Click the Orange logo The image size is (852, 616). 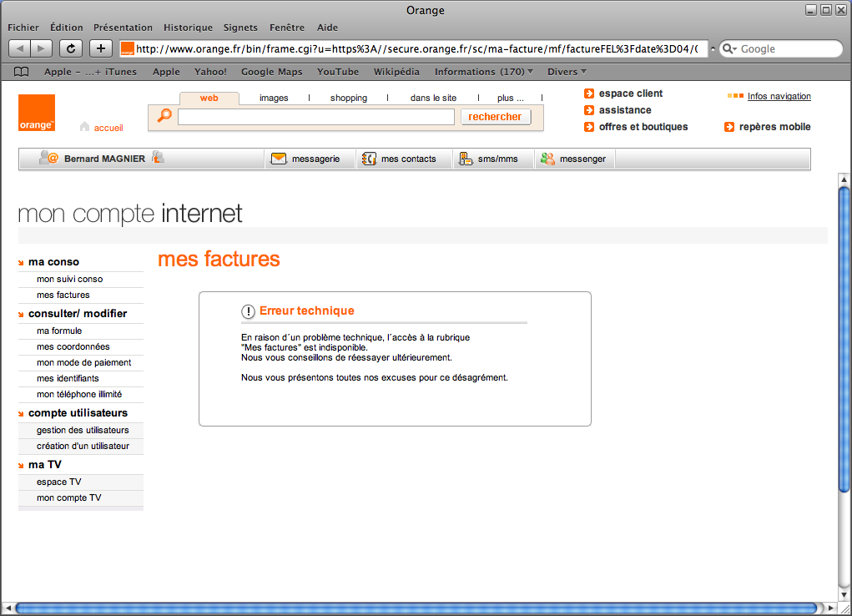tap(36, 113)
